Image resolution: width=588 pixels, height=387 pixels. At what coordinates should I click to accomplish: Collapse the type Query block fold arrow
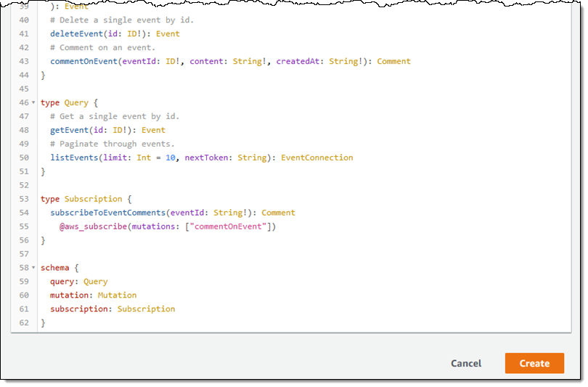point(33,103)
